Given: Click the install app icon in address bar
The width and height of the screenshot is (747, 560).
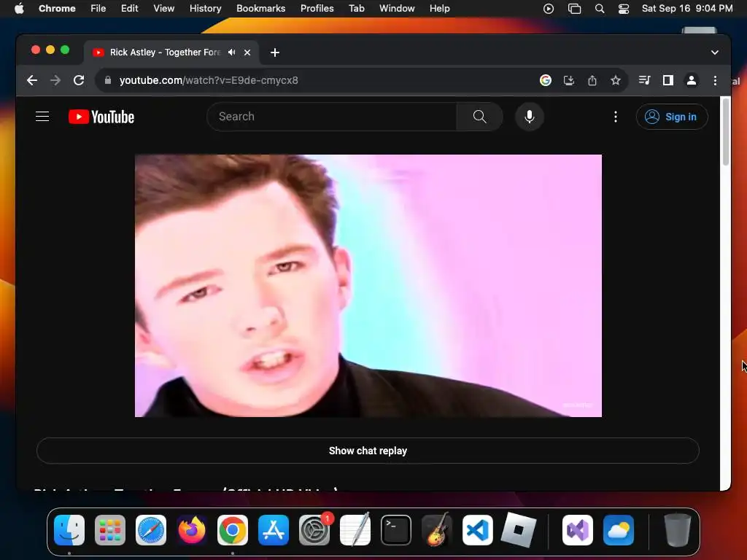Looking at the screenshot, I should click(569, 80).
